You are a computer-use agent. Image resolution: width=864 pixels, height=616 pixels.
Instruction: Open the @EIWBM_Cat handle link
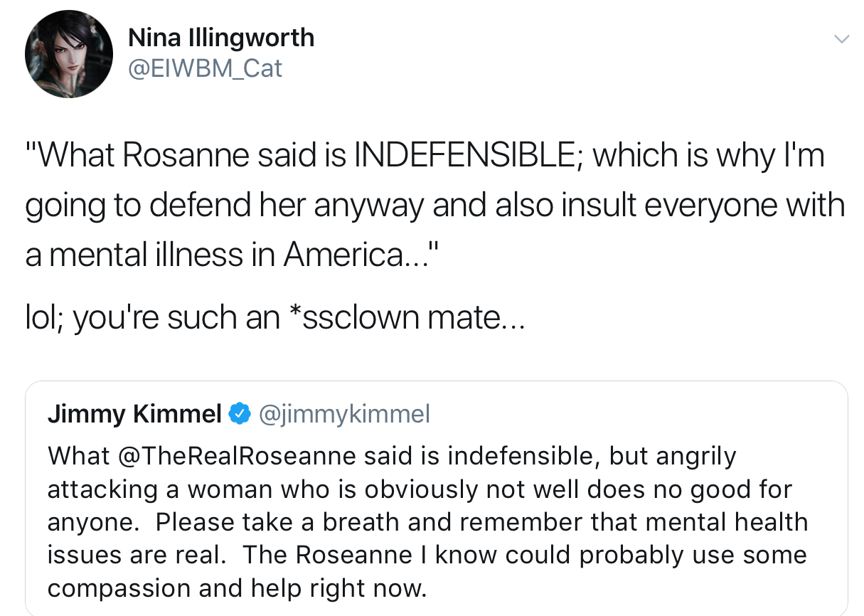(x=205, y=68)
